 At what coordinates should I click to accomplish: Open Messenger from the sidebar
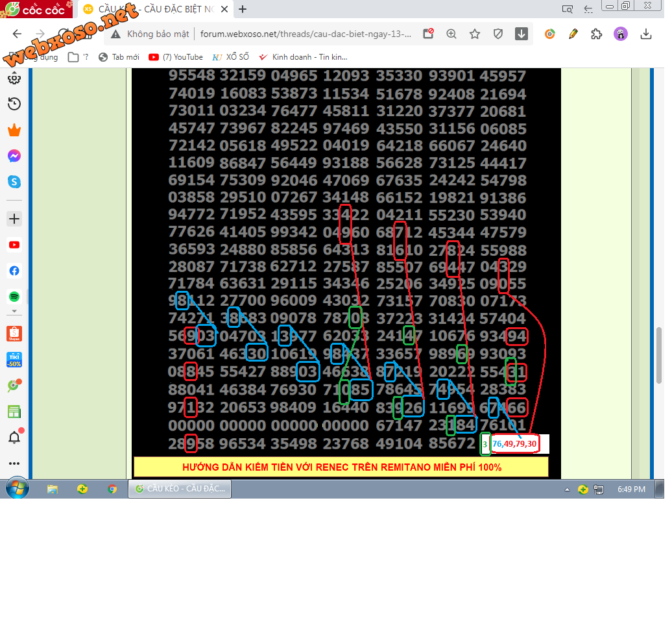tap(14, 157)
